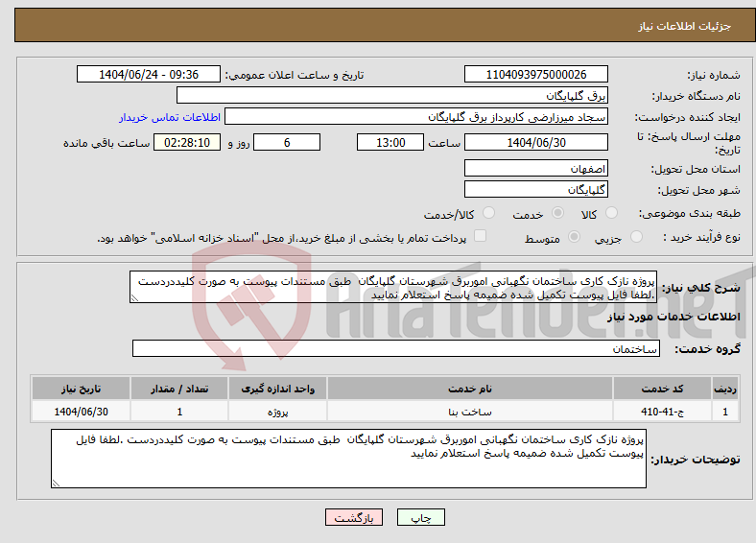Click the تعداد / مقدار column header
The height and width of the screenshot is (543, 756).
(x=179, y=389)
